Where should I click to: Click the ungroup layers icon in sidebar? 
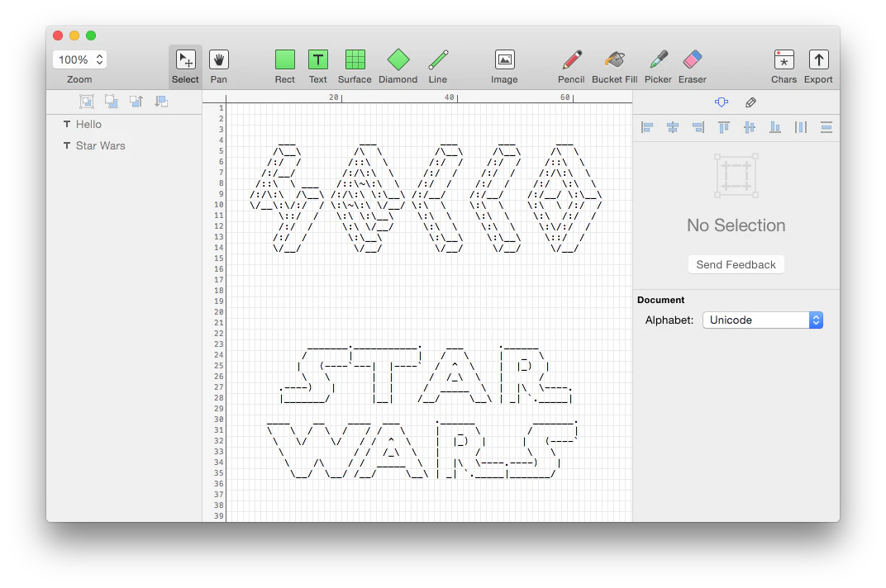click(112, 102)
